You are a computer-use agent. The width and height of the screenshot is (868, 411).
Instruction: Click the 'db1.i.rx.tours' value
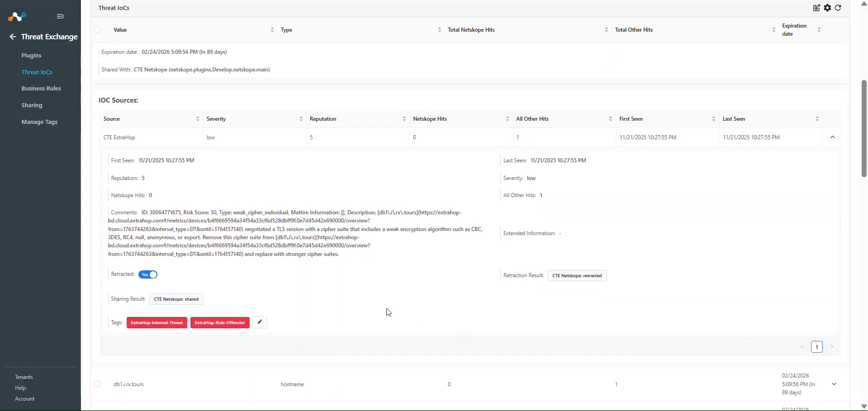point(128,384)
